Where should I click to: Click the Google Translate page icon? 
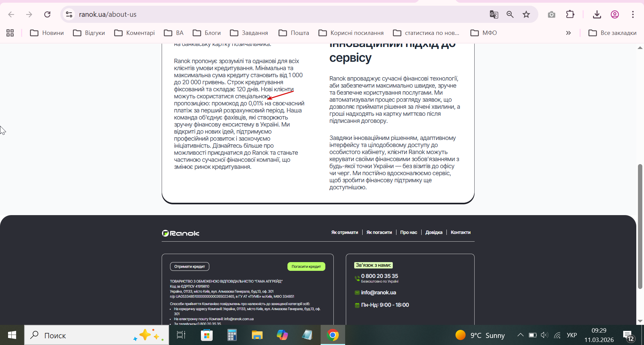(494, 14)
